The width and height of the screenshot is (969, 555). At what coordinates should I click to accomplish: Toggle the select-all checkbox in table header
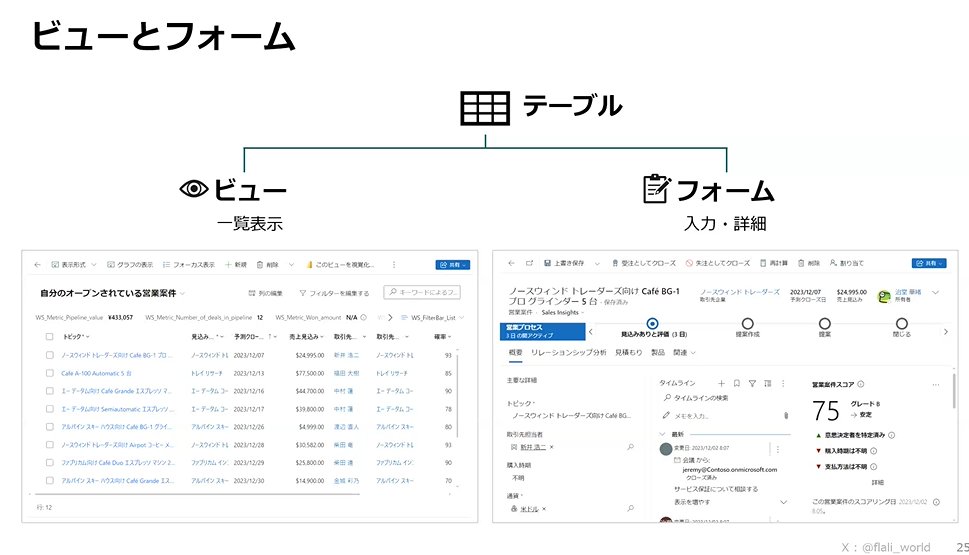[49, 337]
